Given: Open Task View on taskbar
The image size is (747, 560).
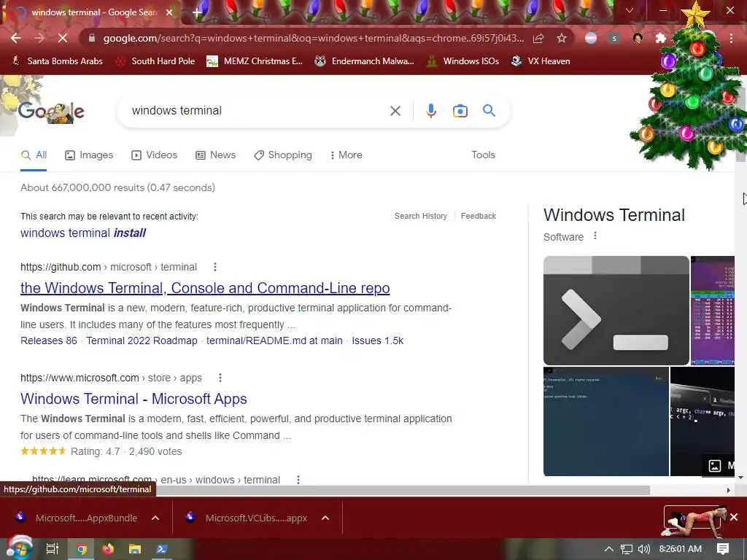Looking at the screenshot, I should (x=52, y=549).
